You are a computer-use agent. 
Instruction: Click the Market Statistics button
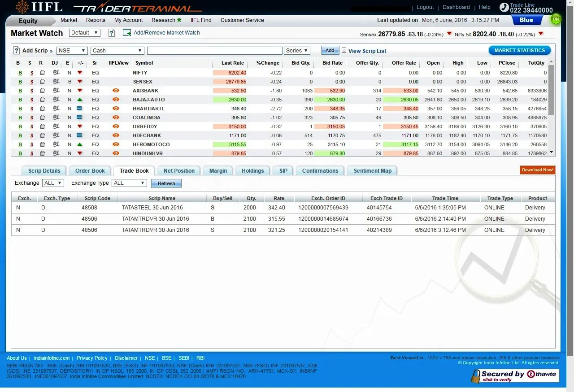point(520,50)
